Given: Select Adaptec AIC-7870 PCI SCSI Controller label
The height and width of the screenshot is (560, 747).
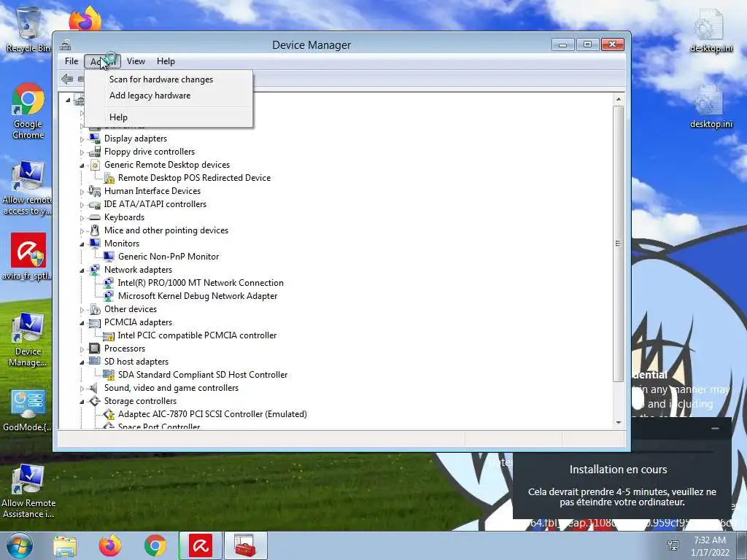Looking at the screenshot, I should tap(212, 414).
